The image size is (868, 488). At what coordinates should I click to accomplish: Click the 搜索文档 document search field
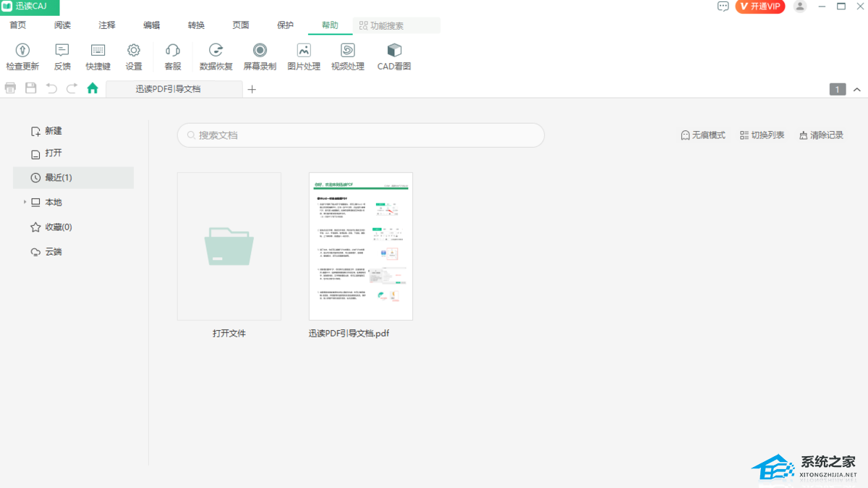361,135
